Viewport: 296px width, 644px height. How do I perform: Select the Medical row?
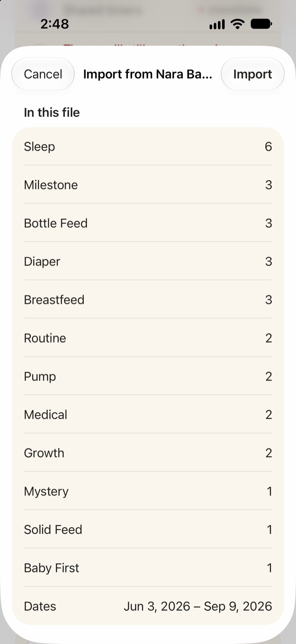click(148, 414)
